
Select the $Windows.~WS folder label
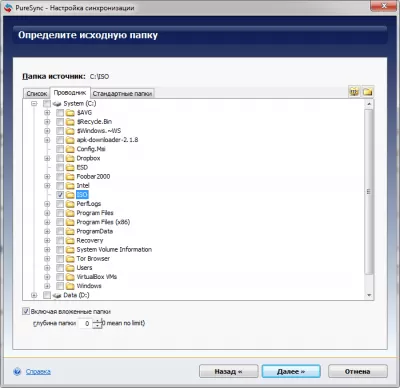(99, 131)
